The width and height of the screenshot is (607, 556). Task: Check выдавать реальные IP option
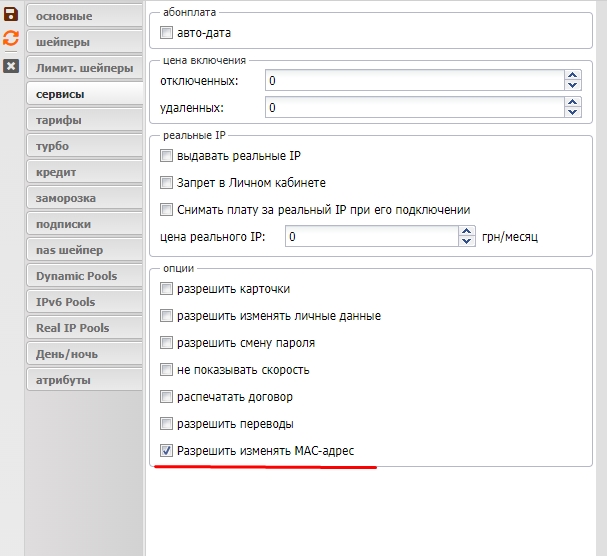(x=167, y=156)
